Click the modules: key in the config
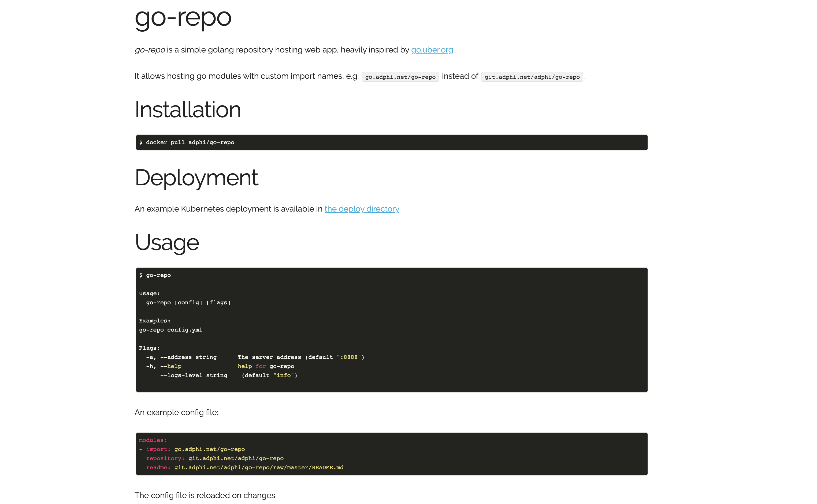This screenshot has height=504, width=817. (x=153, y=440)
